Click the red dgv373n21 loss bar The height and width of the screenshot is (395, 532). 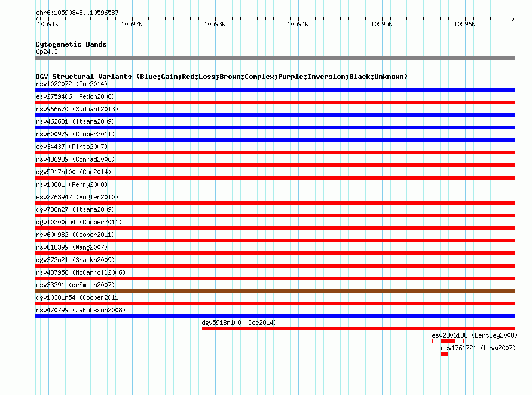[x=275, y=266]
